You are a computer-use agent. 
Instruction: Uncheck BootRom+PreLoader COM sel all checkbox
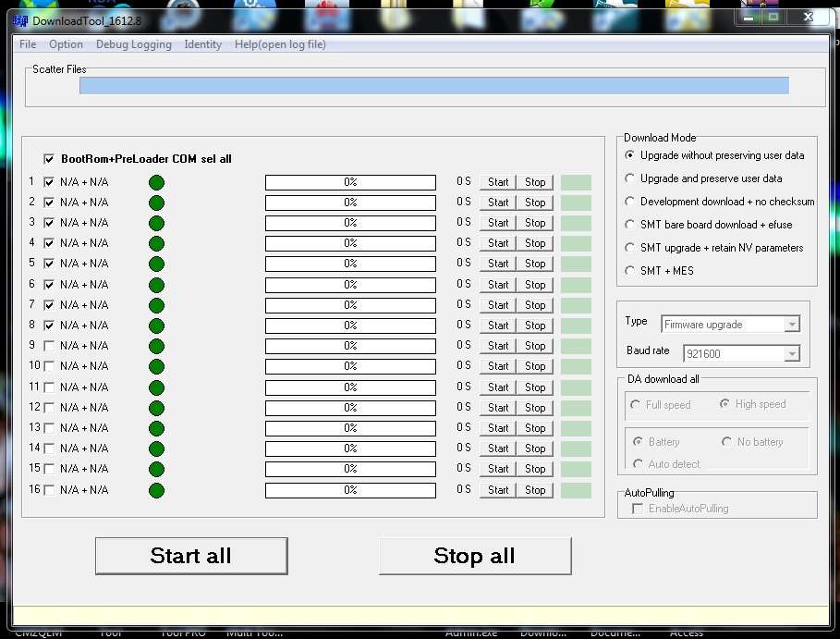[x=49, y=159]
